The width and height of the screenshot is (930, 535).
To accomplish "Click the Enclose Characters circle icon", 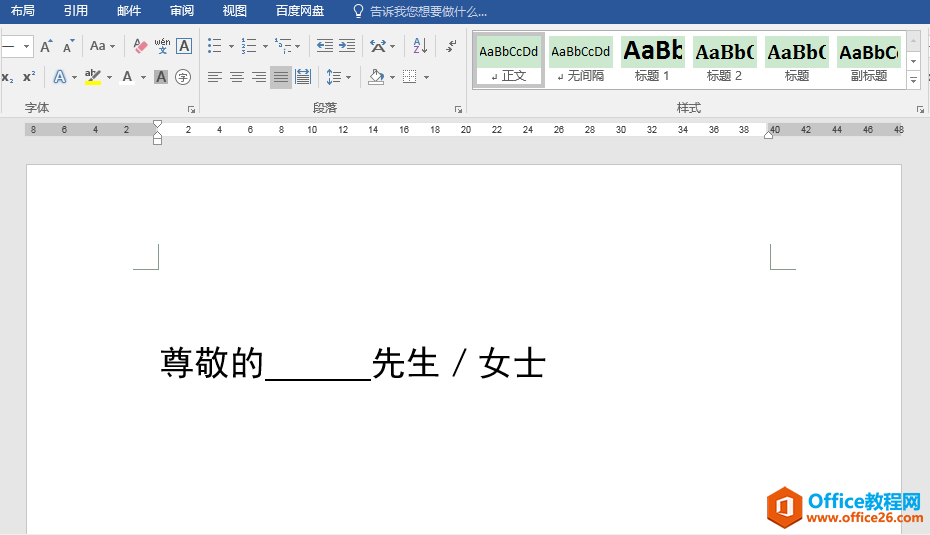I will click(x=183, y=77).
